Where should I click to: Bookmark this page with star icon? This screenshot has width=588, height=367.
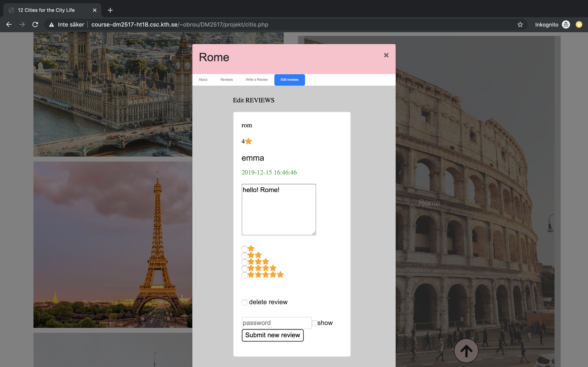520,24
